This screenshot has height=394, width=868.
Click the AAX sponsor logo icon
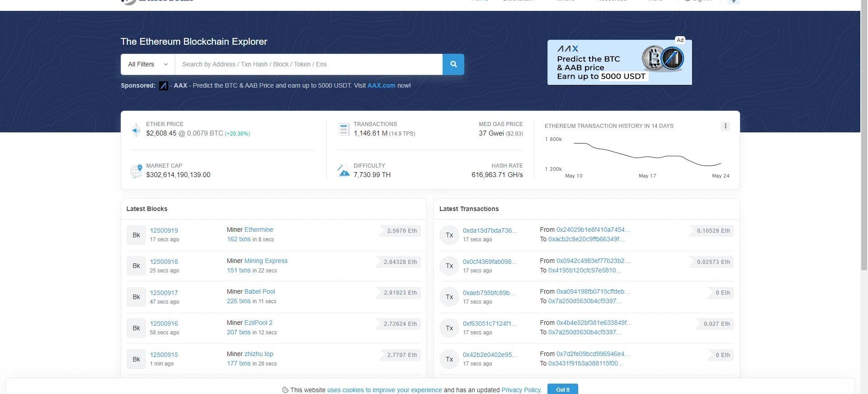pyautogui.click(x=163, y=86)
